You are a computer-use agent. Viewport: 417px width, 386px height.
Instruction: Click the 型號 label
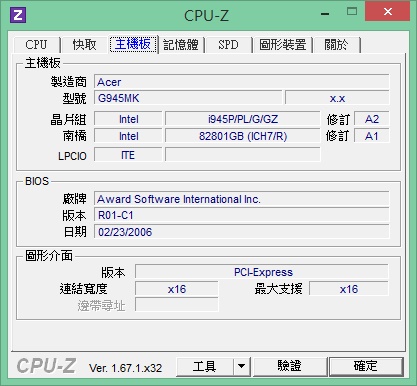tap(74, 99)
